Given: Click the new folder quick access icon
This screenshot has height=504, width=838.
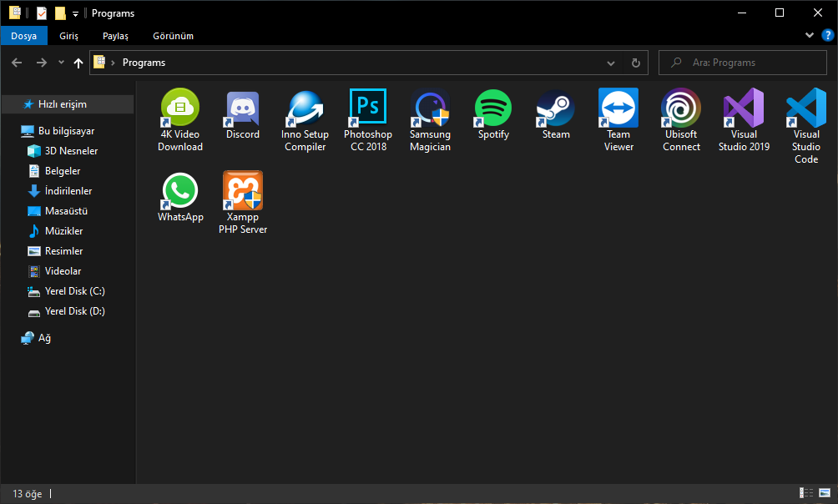Looking at the screenshot, I should click(x=60, y=13).
